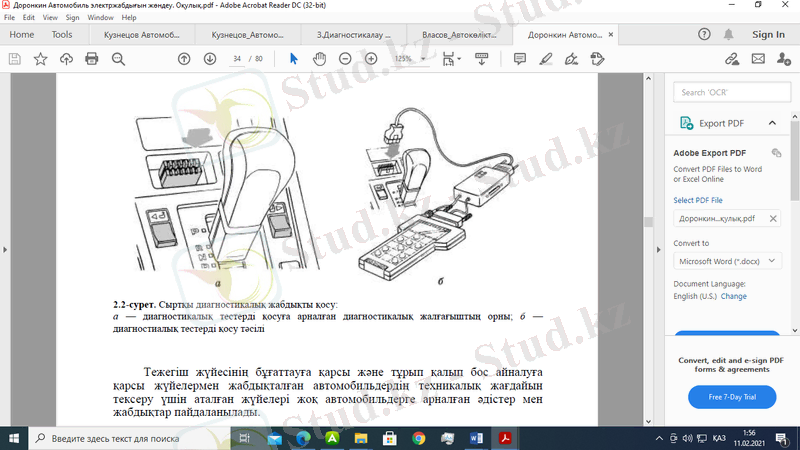800x450 pixels.
Task: Expand Convert to Microsoft Word dropdown
Action: pyautogui.click(x=728, y=261)
